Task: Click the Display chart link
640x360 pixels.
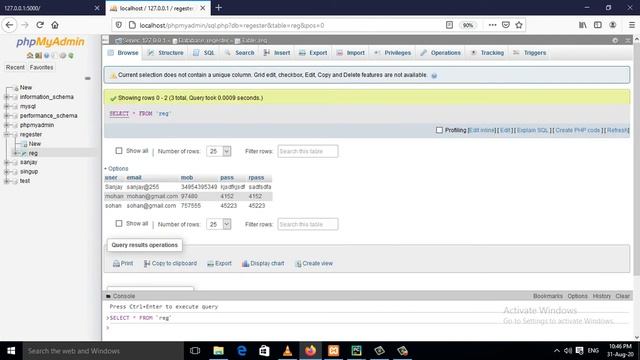Action: point(263,264)
